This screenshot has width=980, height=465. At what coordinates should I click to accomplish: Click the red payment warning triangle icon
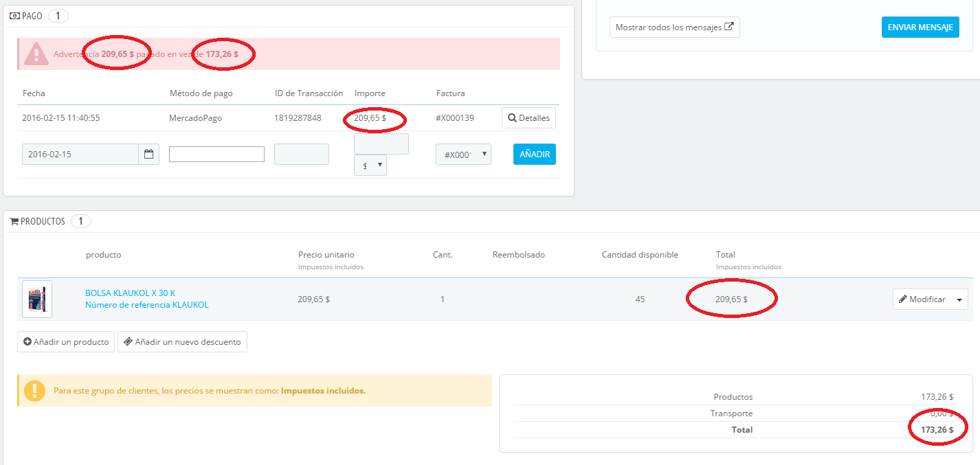pos(36,54)
